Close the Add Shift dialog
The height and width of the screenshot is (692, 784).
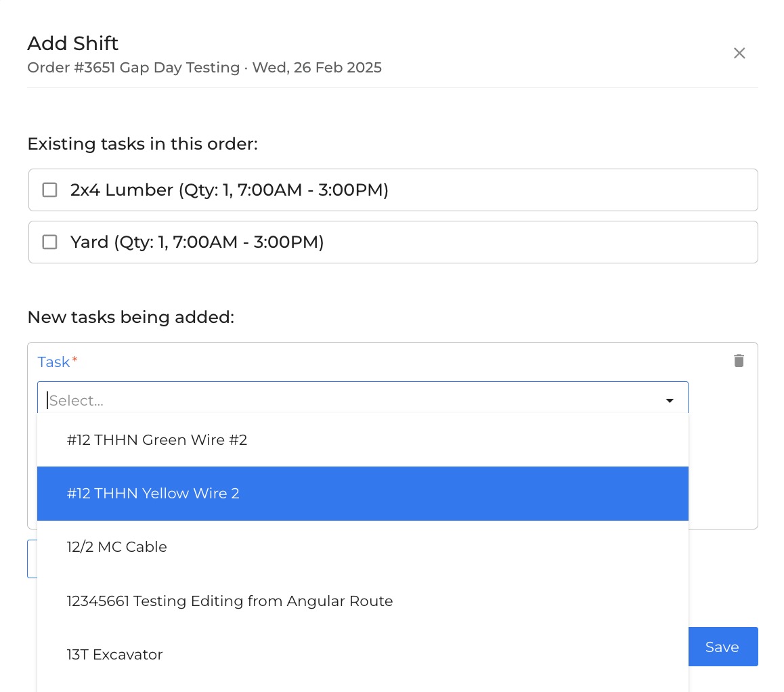(739, 53)
